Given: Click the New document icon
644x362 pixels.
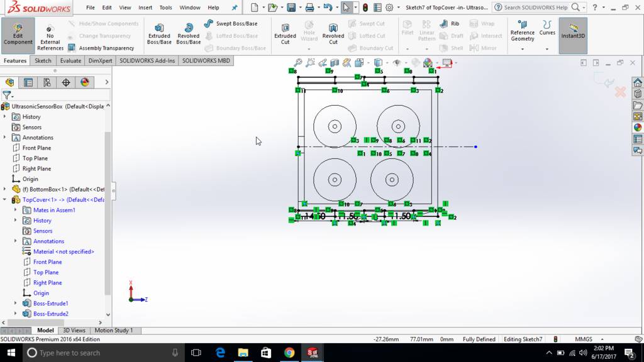Looking at the screenshot, I should (x=254, y=8).
